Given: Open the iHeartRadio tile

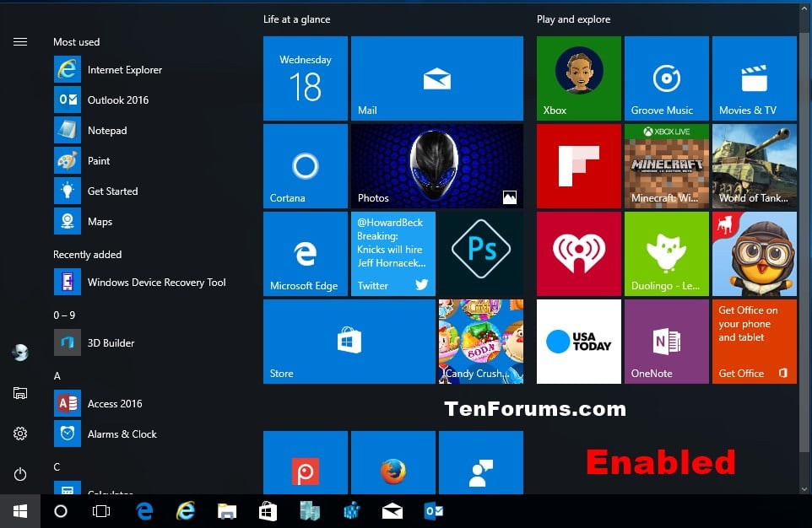Looking at the screenshot, I should [x=579, y=254].
